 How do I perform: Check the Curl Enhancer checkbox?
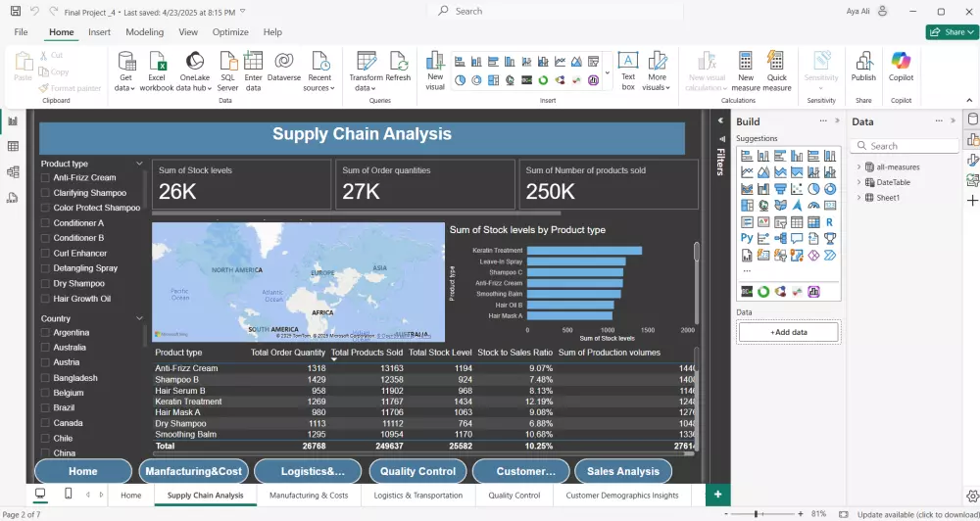point(45,253)
